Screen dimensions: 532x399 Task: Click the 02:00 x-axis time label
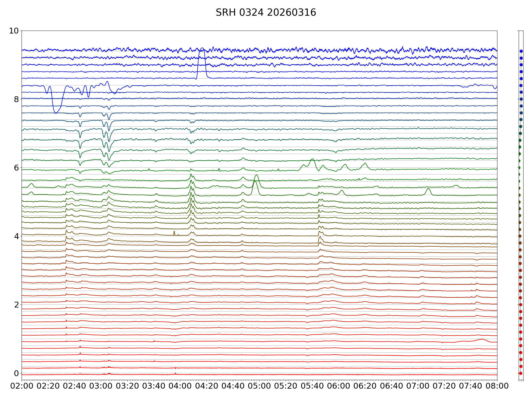(22, 386)
